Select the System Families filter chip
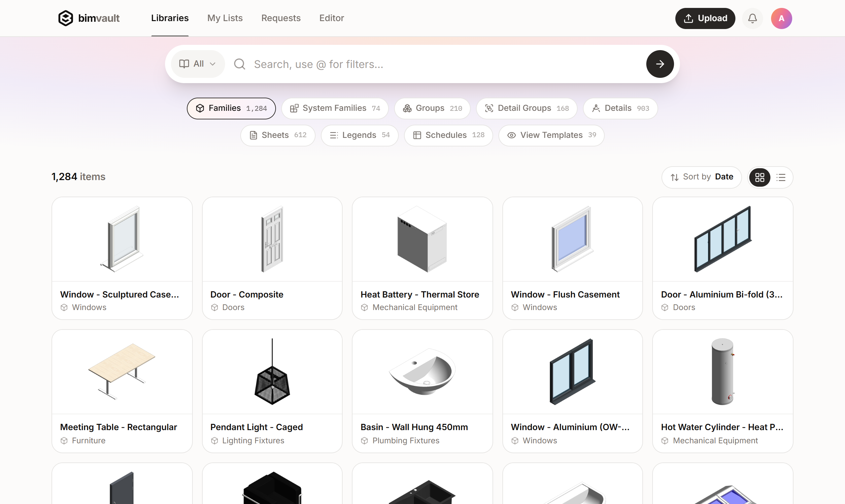The image size is (845, 504). tap(335, 108)
